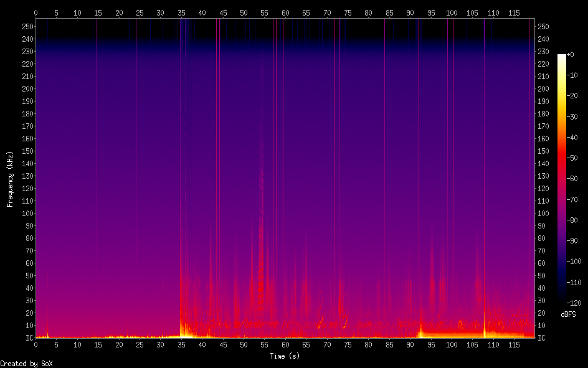Click the DC label on the left frequency axis

[x=28, y=338]
